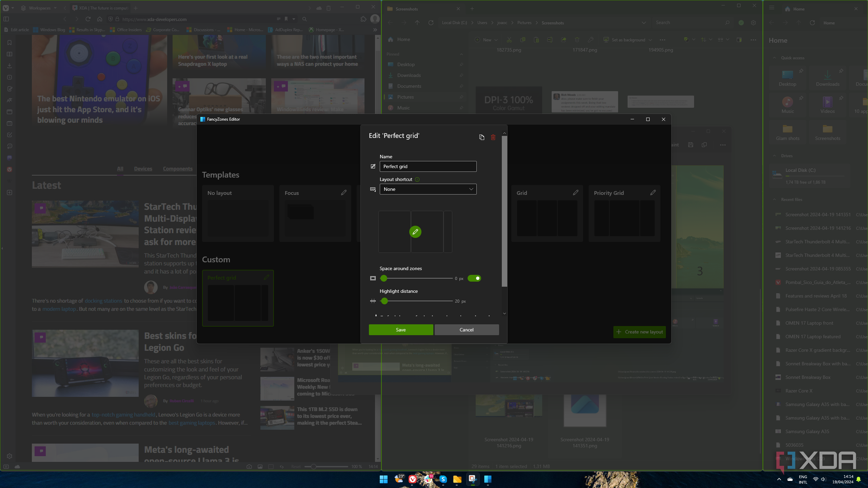Screen dimensions: 868x488
Task: Open the layout shortcut info tooltip
Action: click(x=417, y=180)
